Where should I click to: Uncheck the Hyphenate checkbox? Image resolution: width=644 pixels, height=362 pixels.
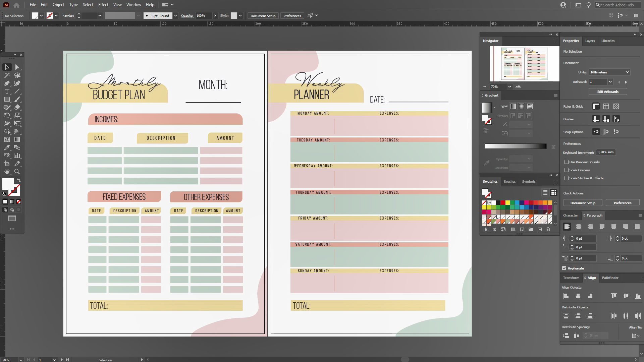pyautogui.click(x=564, y=268)
